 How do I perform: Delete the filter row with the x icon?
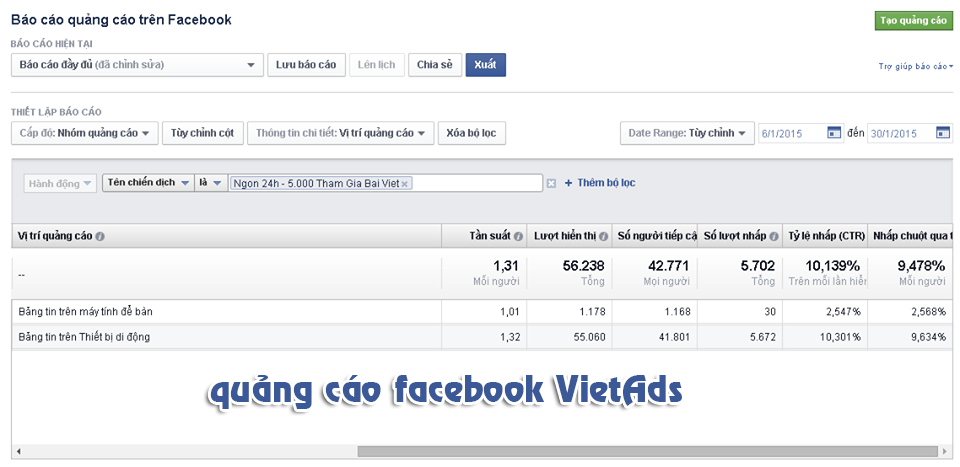tap(551, 183)
